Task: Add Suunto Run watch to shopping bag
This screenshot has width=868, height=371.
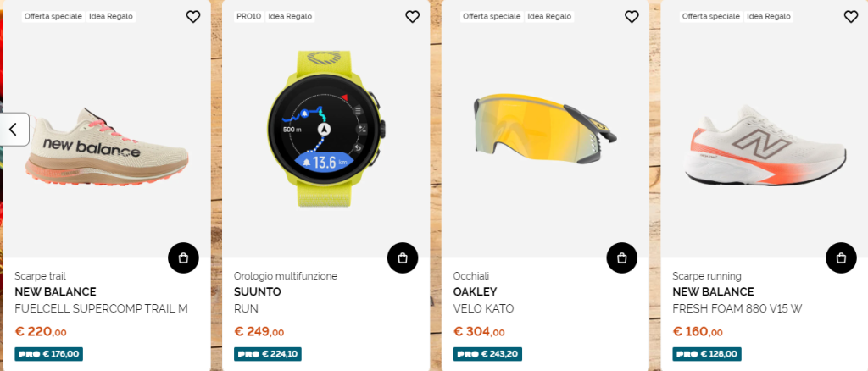Action: click(x=403, y=257)
